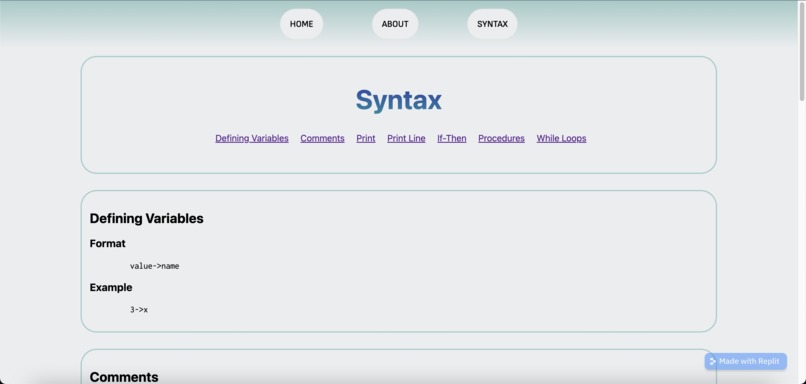Viewport: 806px width, 384px height.
Task: Jump to the If-Then section link
Action: pyautogui.click(x=452, y=138)
